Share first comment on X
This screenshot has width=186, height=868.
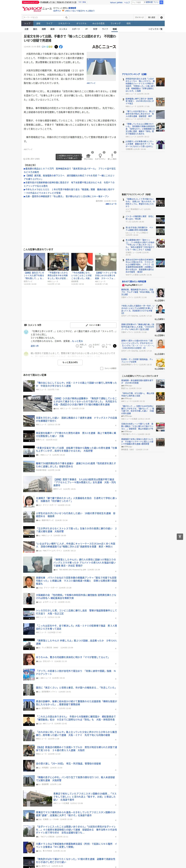pos(115,346)
